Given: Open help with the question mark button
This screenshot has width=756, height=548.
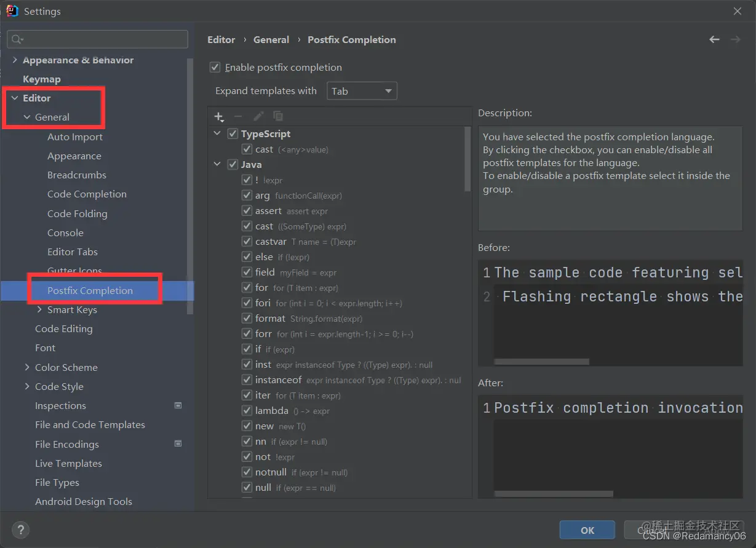Looking at the screenshot, I should (20, 530).
